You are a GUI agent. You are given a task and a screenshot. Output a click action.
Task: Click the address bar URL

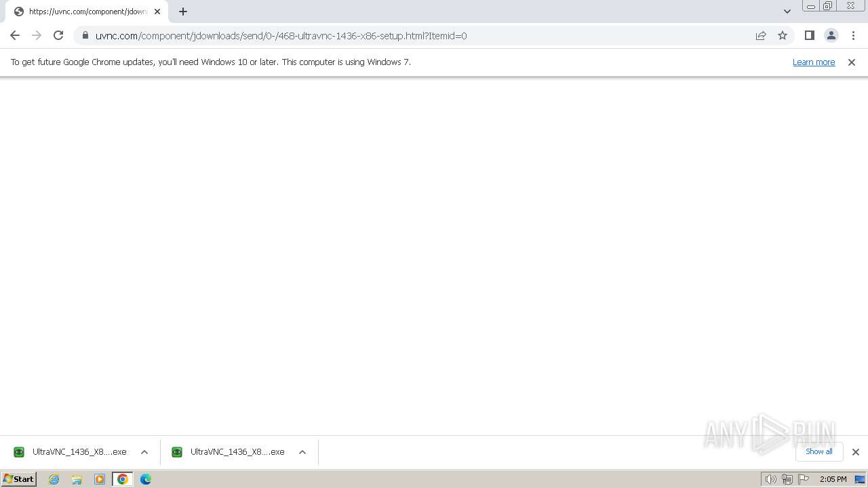281,35
